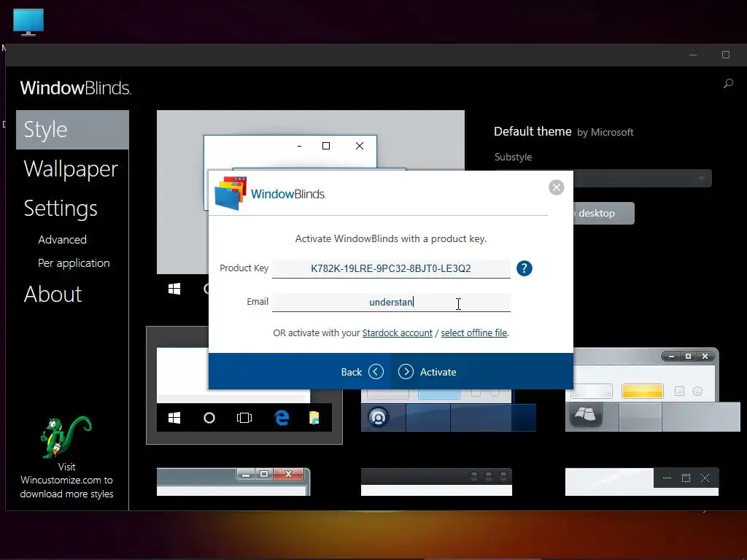
Task: Open the Substyle dropdown
Action: tap(643, 178)
